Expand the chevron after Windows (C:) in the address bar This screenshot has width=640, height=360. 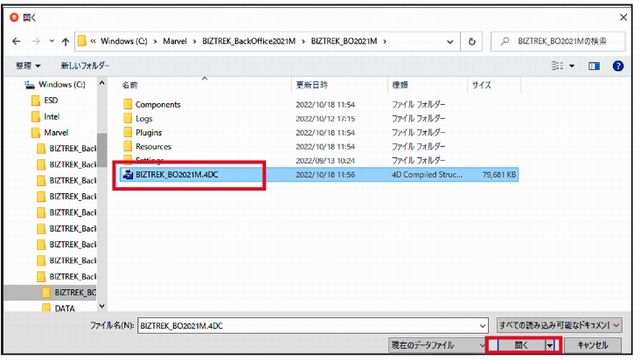click(155, 41)
